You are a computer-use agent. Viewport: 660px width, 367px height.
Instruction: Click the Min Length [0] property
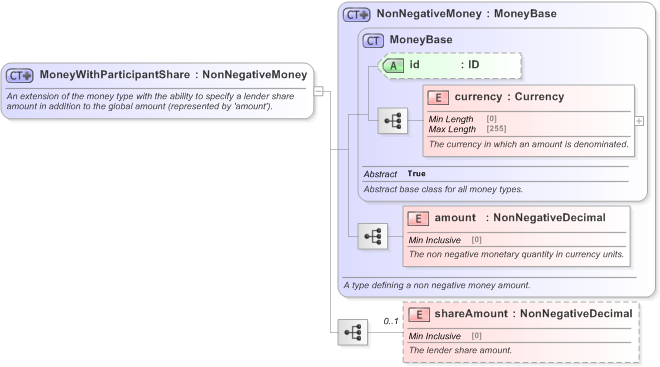tap(463, 119)
